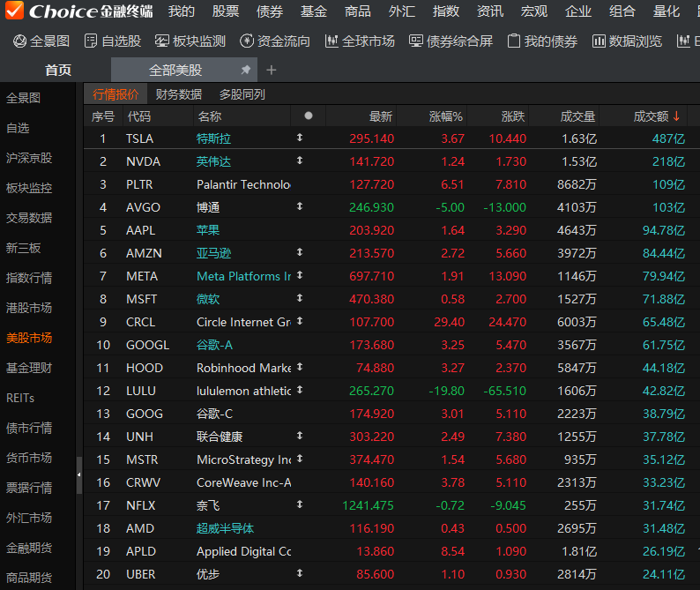Click the NFLX row marker icon

tap(300, 504)
